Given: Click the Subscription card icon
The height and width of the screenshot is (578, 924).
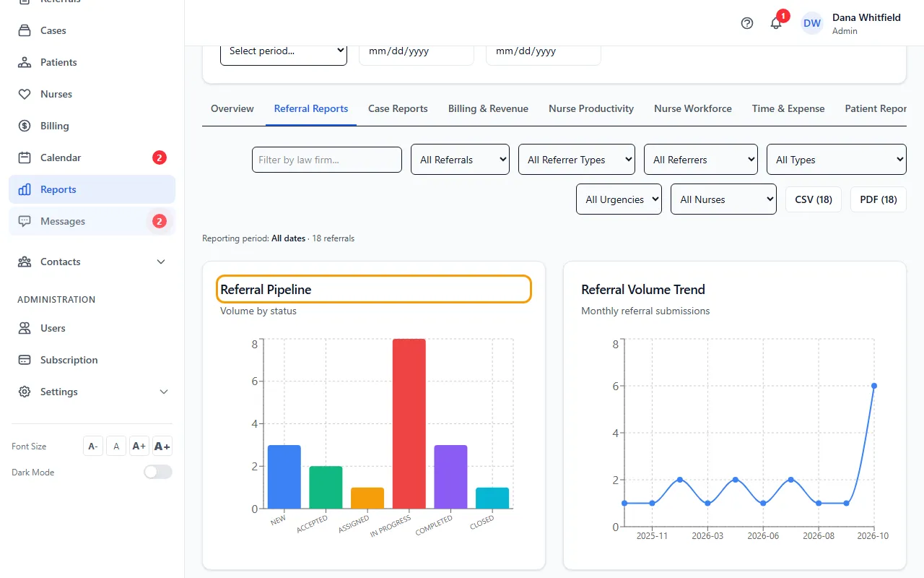Looking at the screenshot, I should pyautogui.click(x=25, y=360).
